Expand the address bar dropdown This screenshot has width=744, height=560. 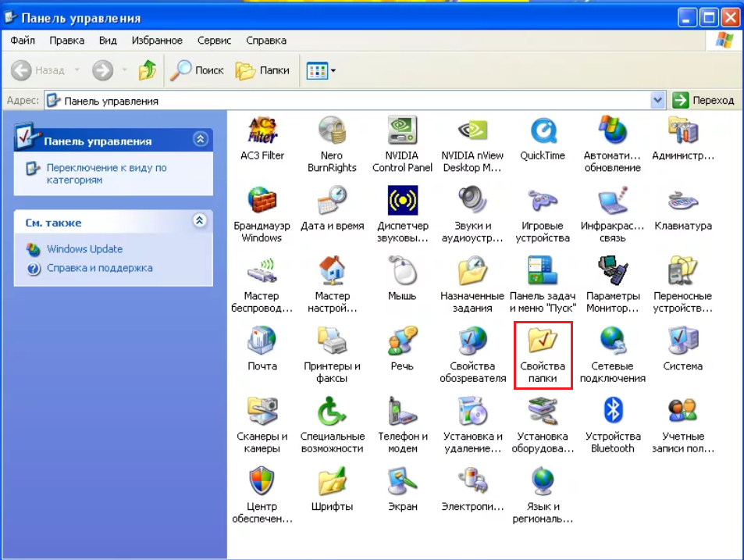coord(657,100)
